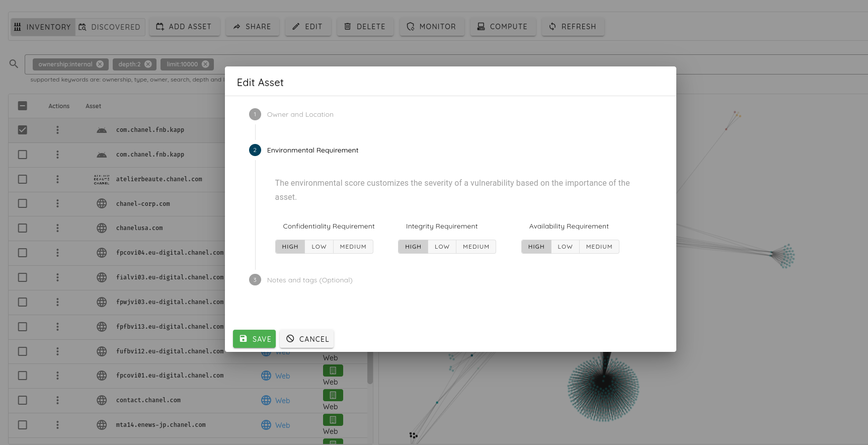
Task: Open actions menu for chanelusa.com
Action: point(57,228)
